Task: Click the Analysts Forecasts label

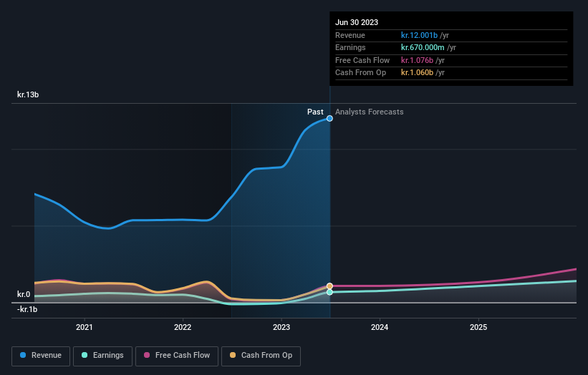Action: tap(370, 112)
